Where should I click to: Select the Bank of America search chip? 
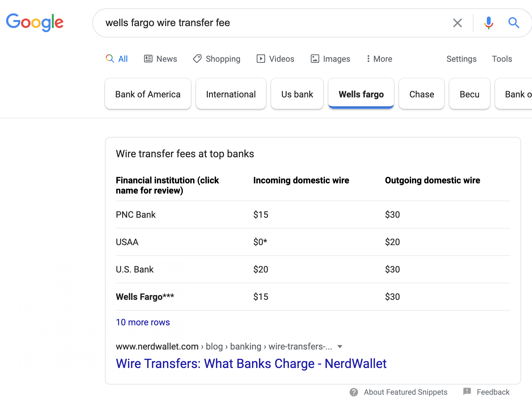tap(148, 94)
